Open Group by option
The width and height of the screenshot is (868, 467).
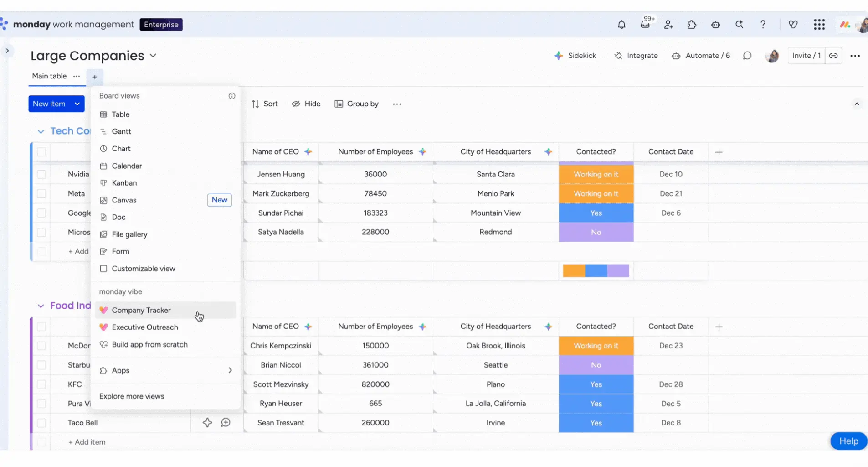point(357,104)
